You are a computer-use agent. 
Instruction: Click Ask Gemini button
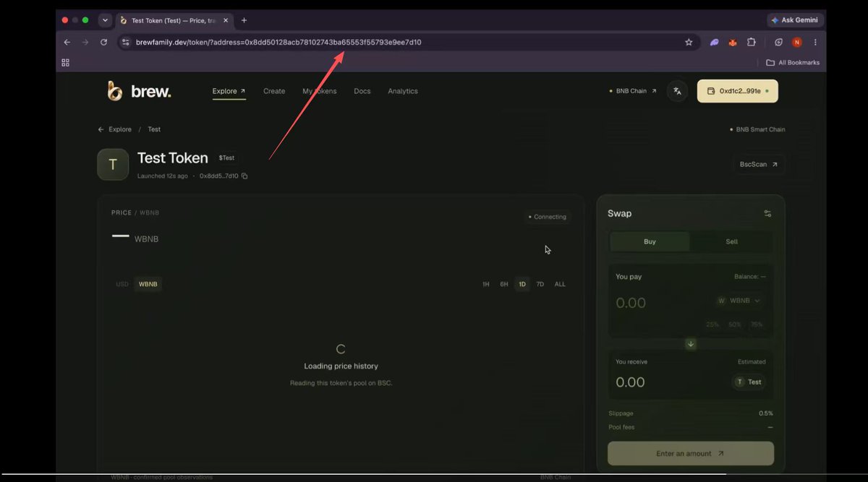[x=796, y=20]
